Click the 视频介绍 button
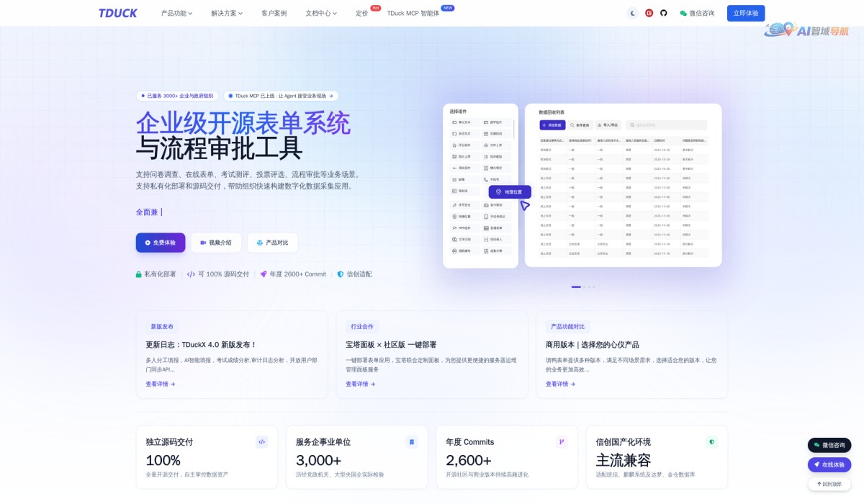The width and height of the screenshot is (864, 504). coord(216,243)
